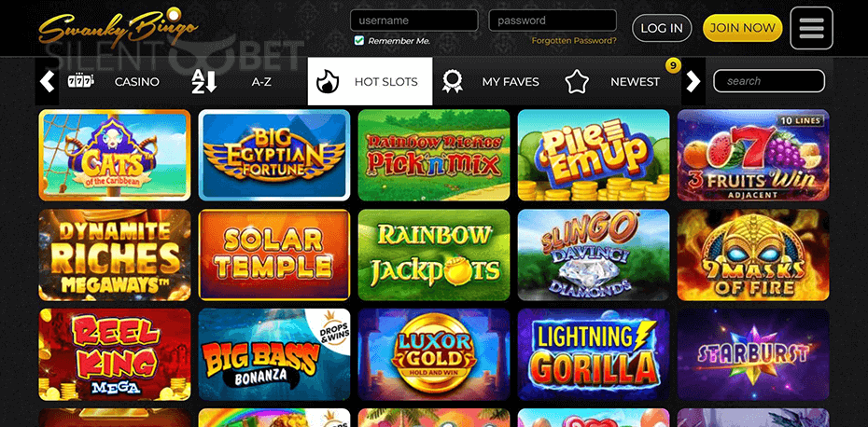Image resolution: width=868 pixels, height=427 pixels.
Task: Expand category carousel with left arrow
Action: [x=47, y=81]
